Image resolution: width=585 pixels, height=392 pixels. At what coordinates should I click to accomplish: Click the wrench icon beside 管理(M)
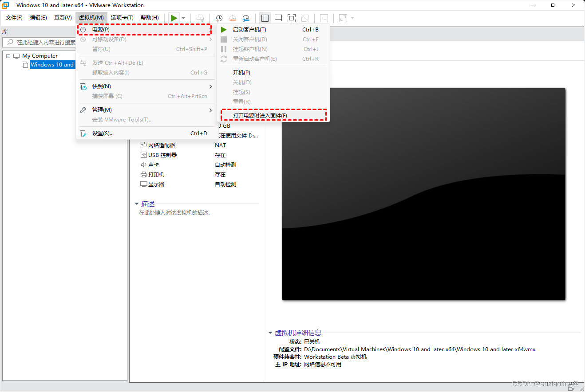[x=83, y=110]
